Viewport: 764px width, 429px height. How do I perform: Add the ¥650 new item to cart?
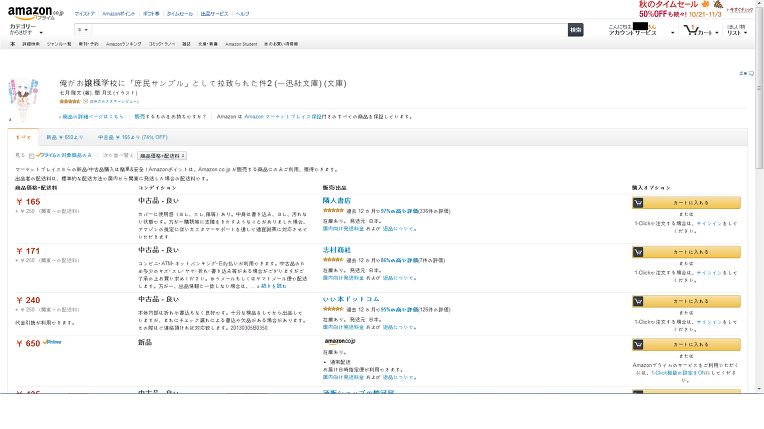[686, 345]
